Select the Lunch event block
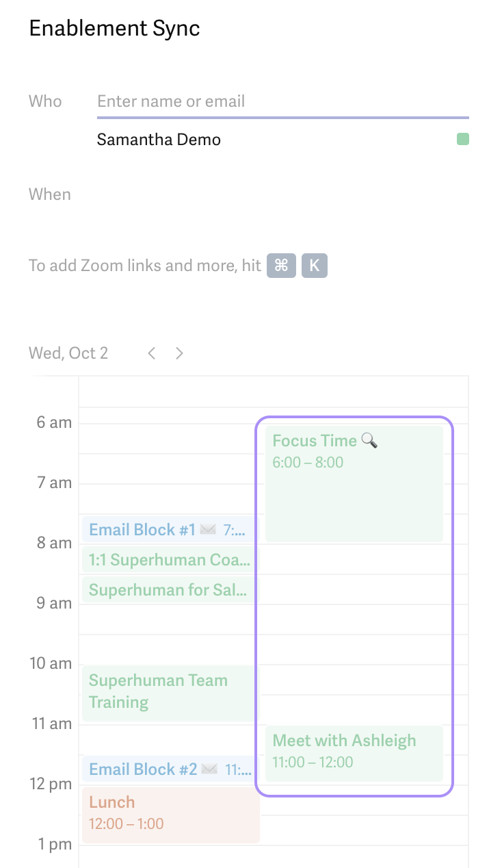Viewport: 502px width, 868px height. click(x=171, y=815)
